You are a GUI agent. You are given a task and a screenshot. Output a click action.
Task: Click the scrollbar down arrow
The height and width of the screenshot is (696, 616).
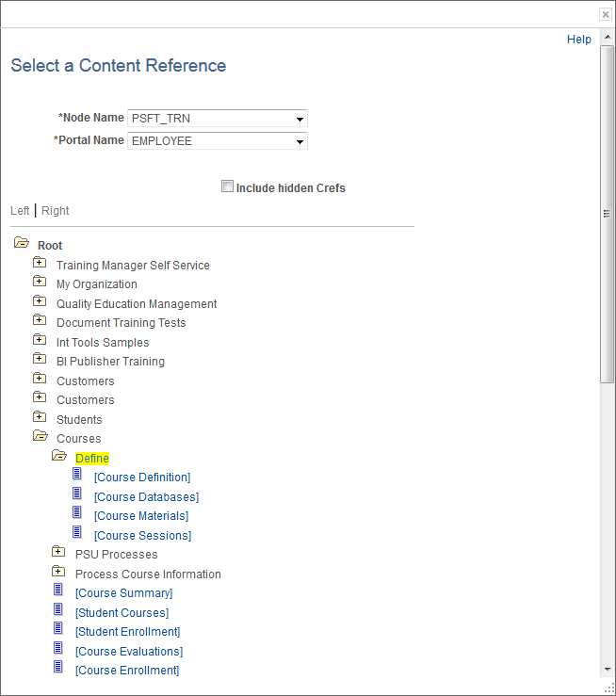click(608, 670)
